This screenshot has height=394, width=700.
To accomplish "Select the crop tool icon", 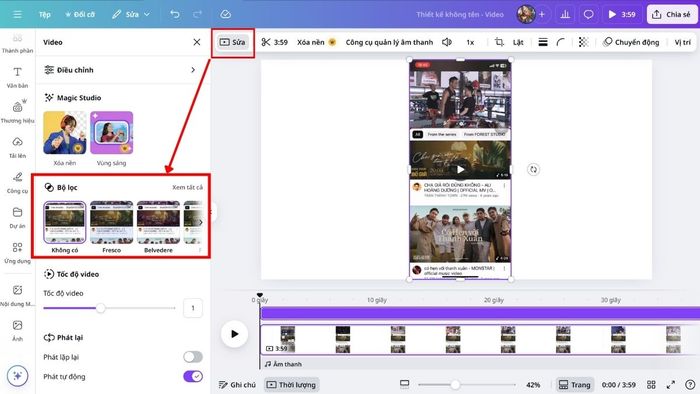I will [x=499, y=42].
